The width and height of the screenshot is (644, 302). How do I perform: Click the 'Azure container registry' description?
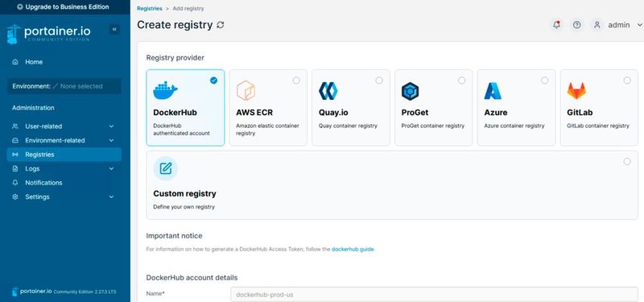pyautogui.click(x=514, y=126)
